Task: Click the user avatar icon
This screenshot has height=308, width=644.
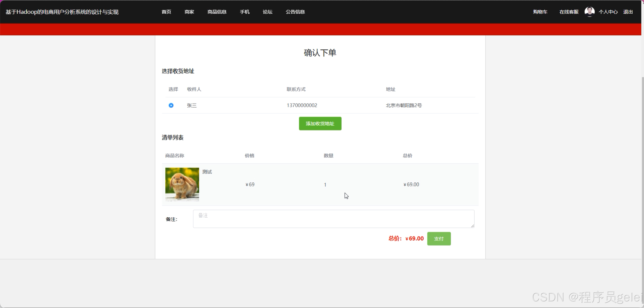Action: click(x=589, y=12)
